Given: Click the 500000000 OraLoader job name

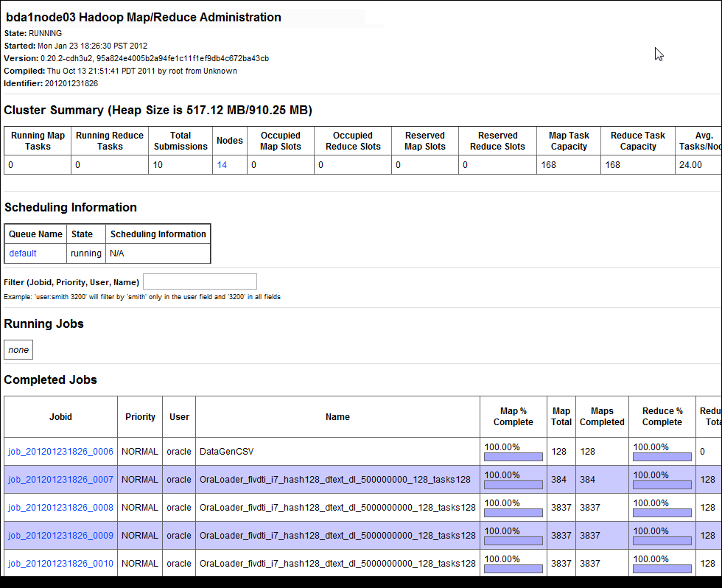Looking at the screenshot, I should [334, 480].
